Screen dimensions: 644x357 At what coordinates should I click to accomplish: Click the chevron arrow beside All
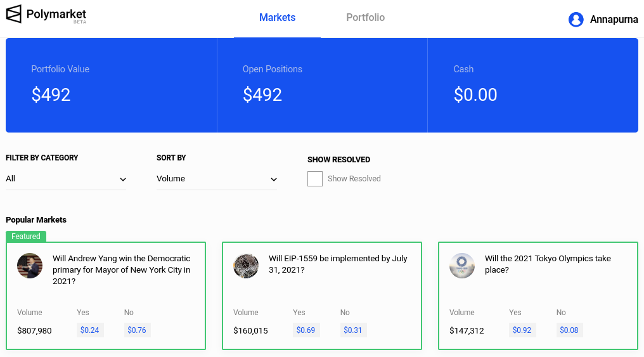point(123,179)
